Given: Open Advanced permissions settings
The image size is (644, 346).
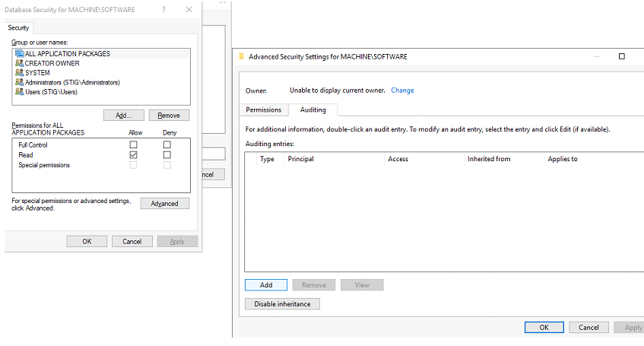Looking at the screenshot, I should (164, 204).
